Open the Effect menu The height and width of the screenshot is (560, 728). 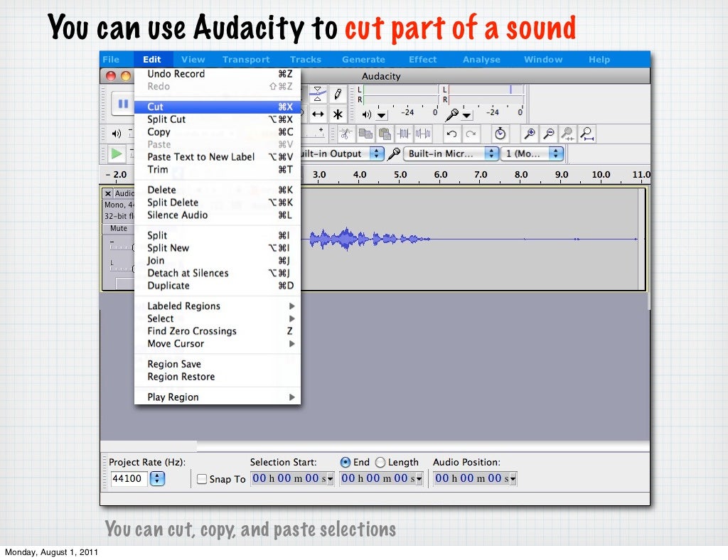422,60
